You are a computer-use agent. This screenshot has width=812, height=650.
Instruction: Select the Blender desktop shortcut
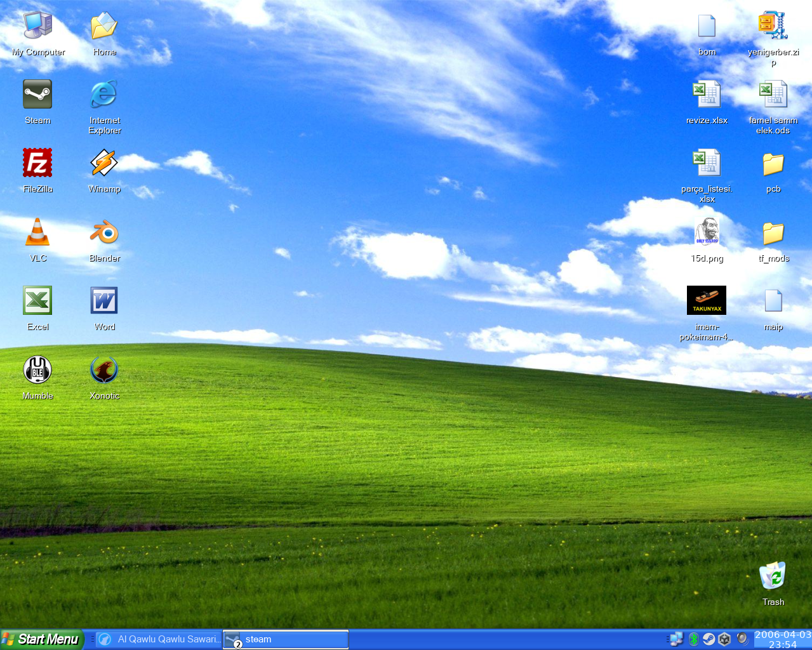104,232
